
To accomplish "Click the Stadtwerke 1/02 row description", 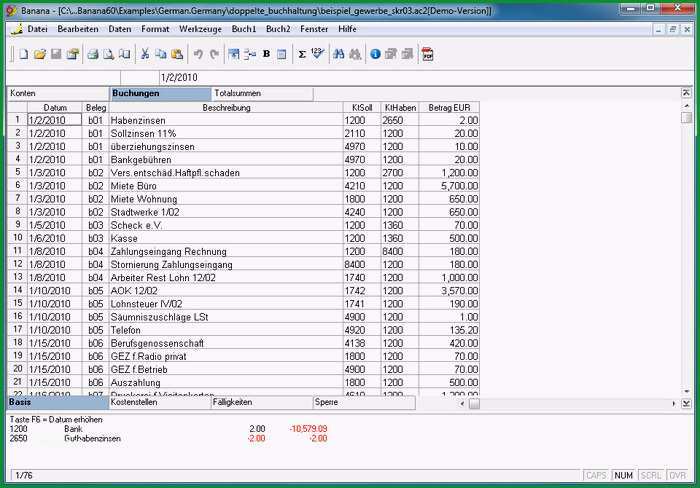I will (226, 212).
